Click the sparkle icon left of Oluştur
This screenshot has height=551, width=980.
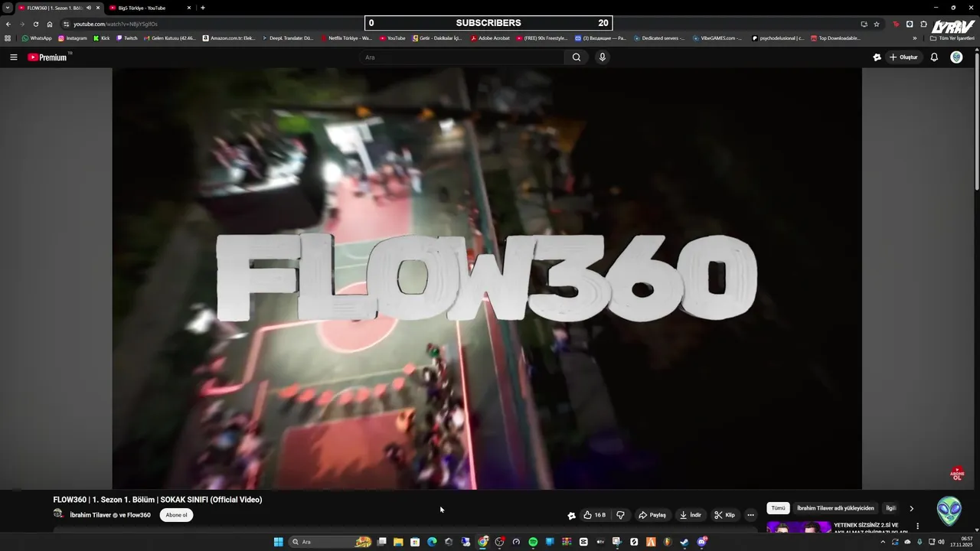click(x=877, y=57)
